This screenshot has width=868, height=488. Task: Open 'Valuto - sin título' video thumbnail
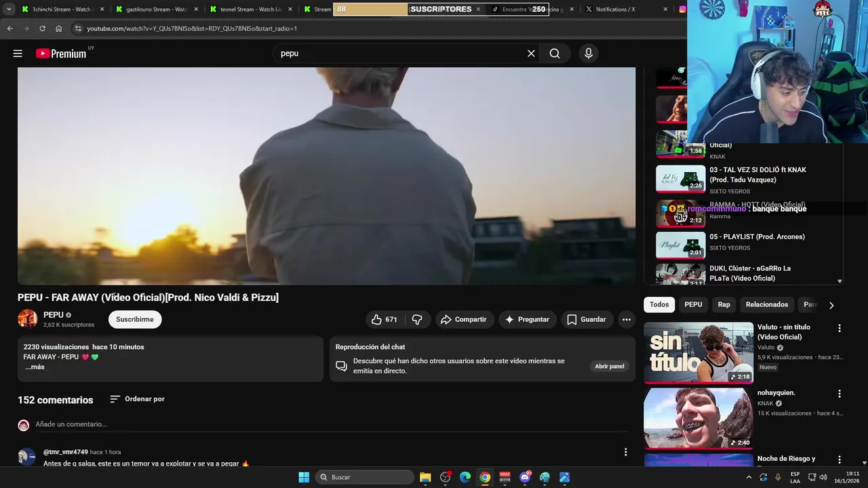click(x=698, y=353)
